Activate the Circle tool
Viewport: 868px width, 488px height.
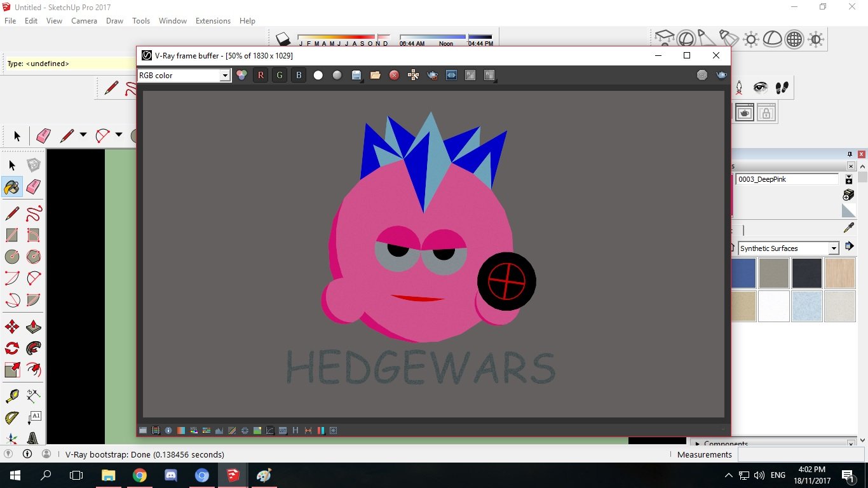click(x=12, y=257)
